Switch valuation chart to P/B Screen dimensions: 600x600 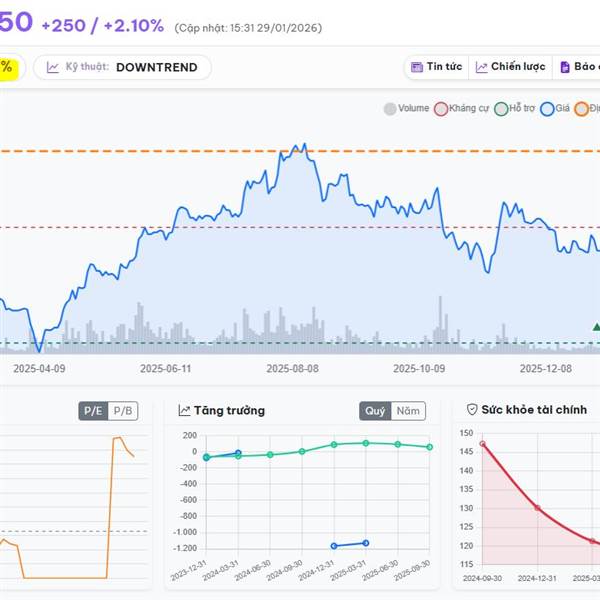[x=122, y=411]
